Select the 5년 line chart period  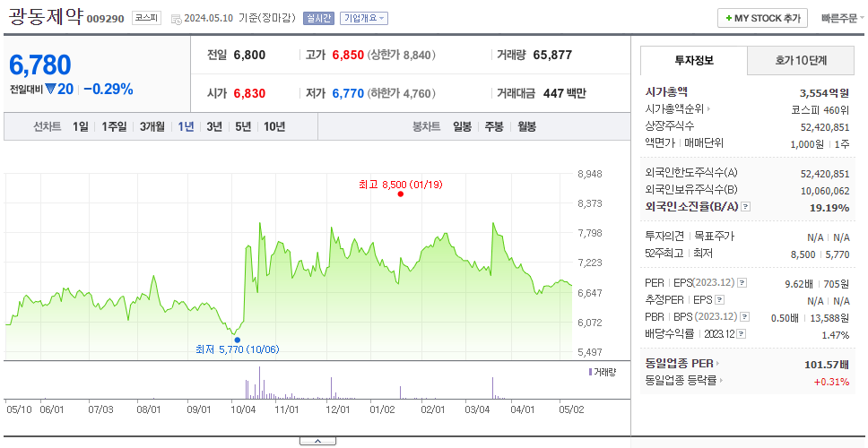243,126
